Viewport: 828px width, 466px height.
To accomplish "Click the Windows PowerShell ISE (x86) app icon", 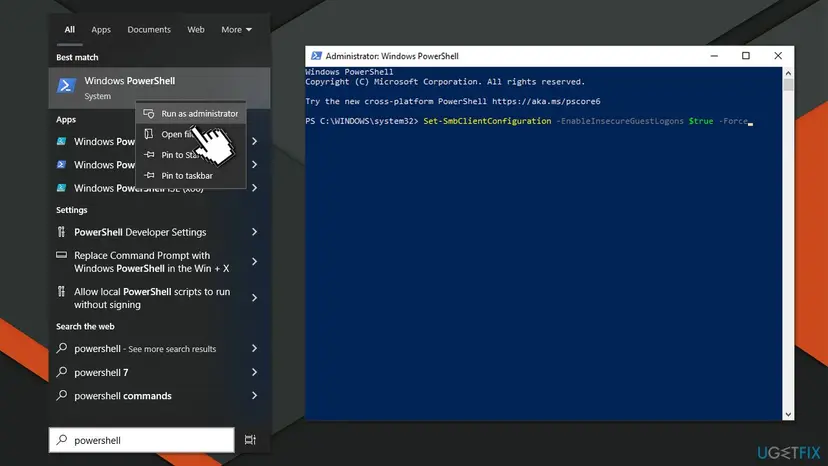I will pyautogui.click(x=62, y=188).
